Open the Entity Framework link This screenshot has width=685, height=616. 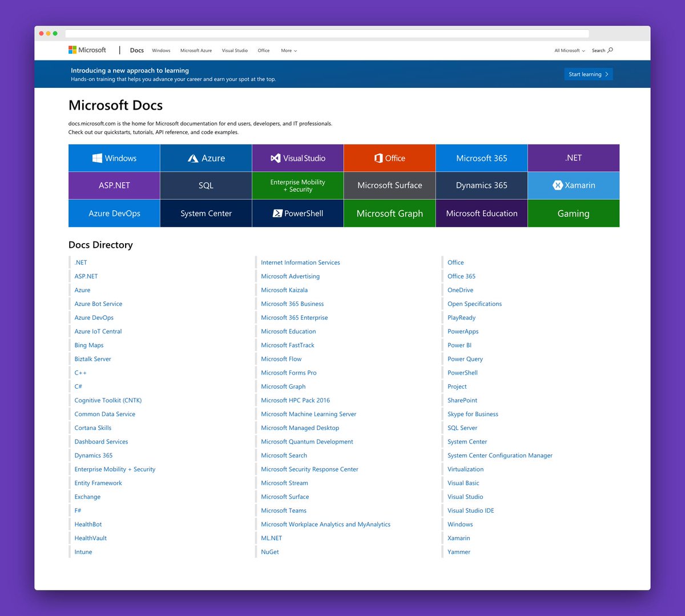tap(98, 483)
